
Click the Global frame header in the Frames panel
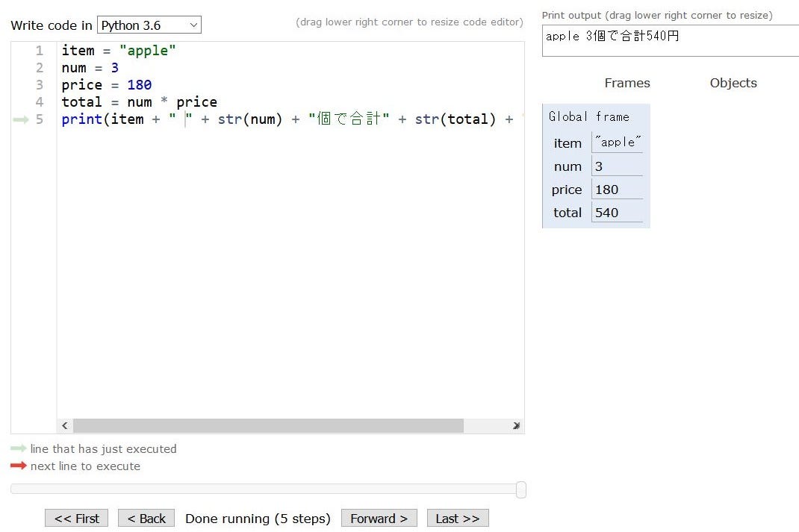point(590,116)
